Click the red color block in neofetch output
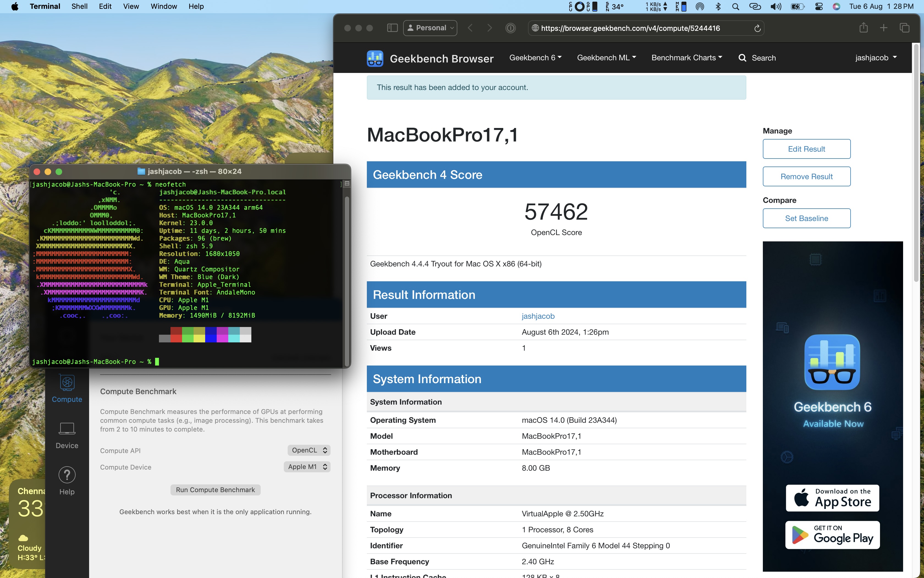The width and height of the screenshot is (924, 578). [176, 334]
